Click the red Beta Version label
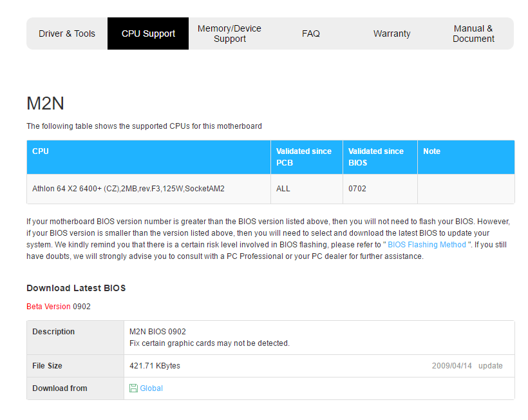Viewport: 528px width, 420px height. click(x=48, y=307)
